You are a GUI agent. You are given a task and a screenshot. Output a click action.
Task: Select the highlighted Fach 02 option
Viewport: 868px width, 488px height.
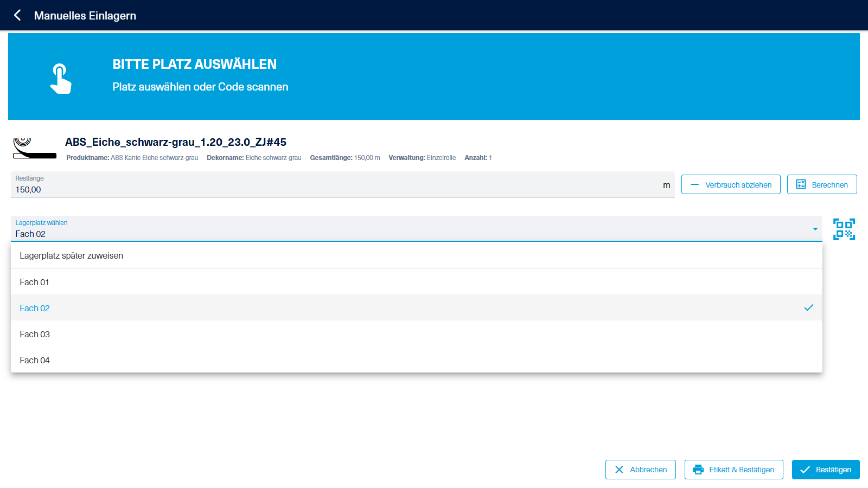(x=417, y=308)
